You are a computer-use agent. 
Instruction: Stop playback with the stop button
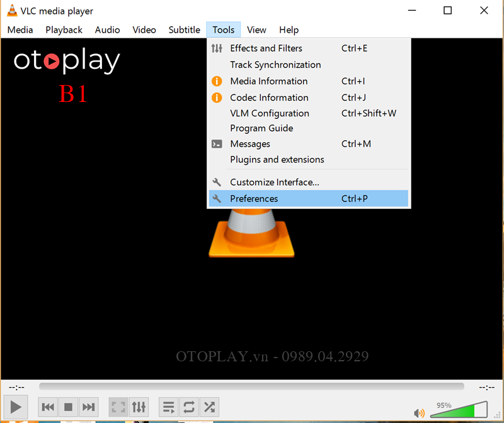coord(68,407)
